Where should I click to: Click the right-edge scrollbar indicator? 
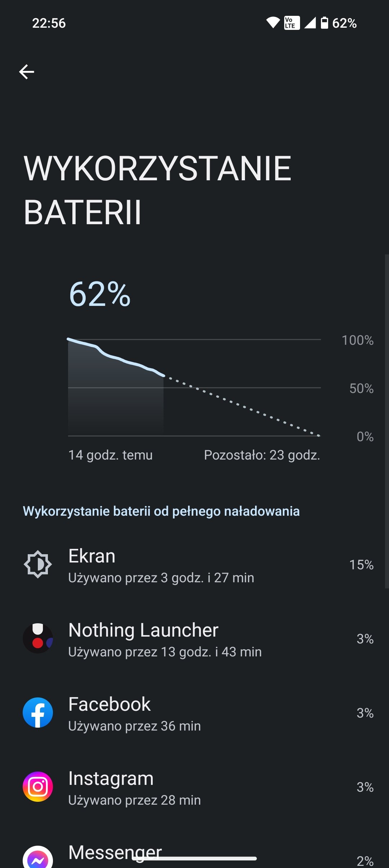click(387, 421)
